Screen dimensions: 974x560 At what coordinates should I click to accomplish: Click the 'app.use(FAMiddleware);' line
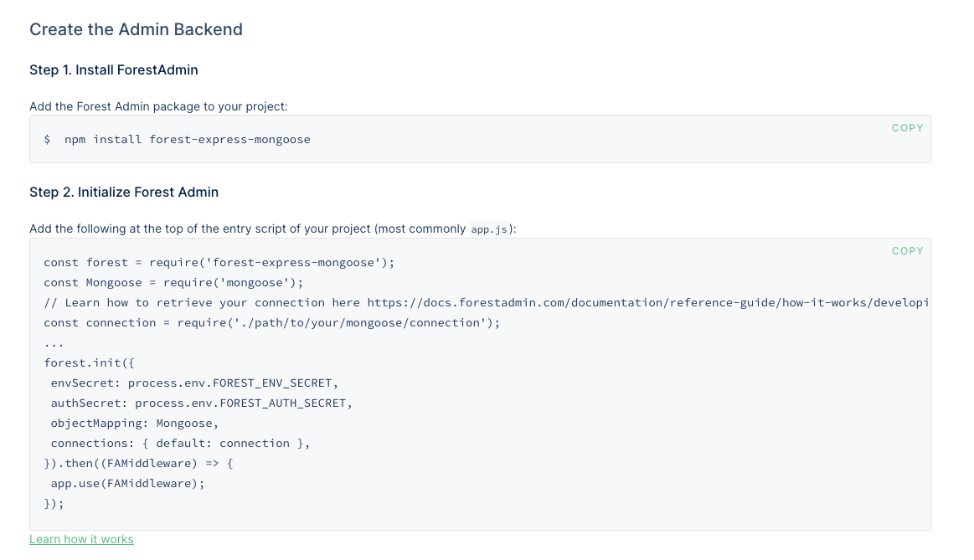click(127, 483)
